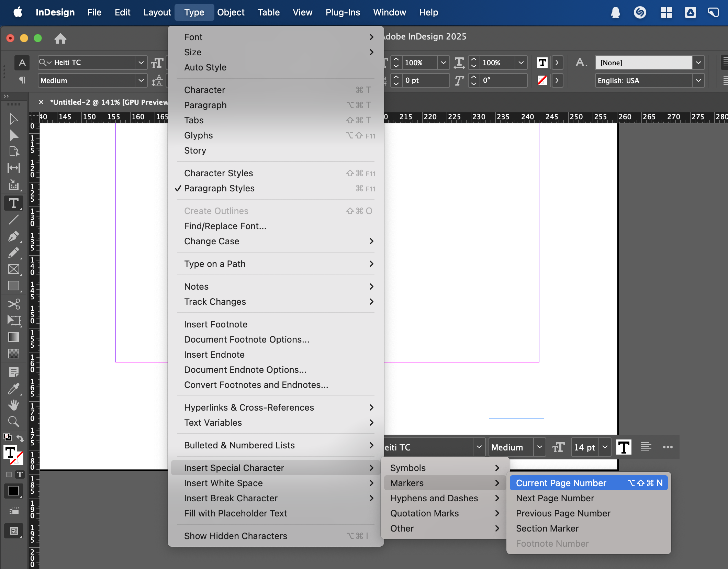Click the Swap Fill and Stroke arrow
This screenshot has width=728, height=569.
(x=20, y=438)
